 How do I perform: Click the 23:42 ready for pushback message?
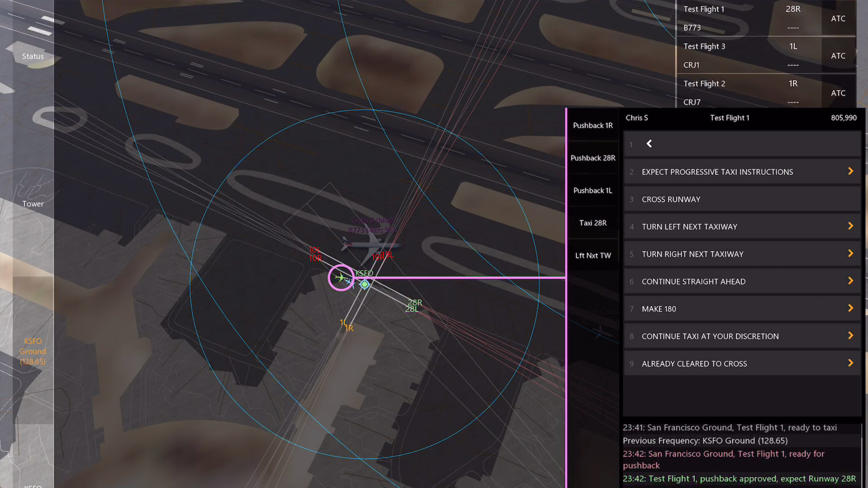pyautogui.click(x=723, y=460)
